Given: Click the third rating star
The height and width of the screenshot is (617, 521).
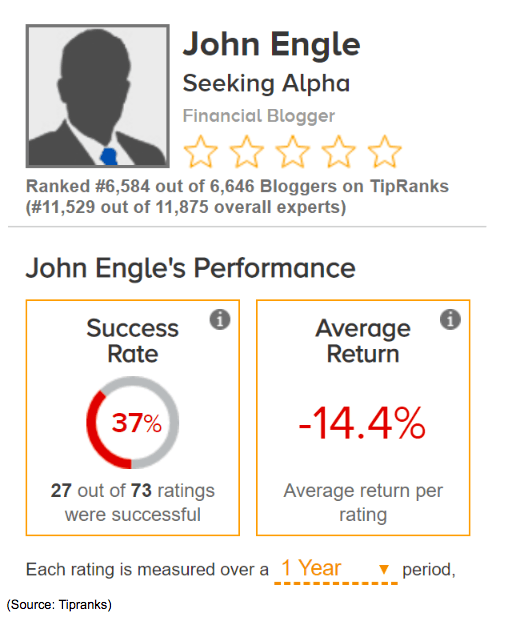Looking at the screenshot, I should point(292,152).
